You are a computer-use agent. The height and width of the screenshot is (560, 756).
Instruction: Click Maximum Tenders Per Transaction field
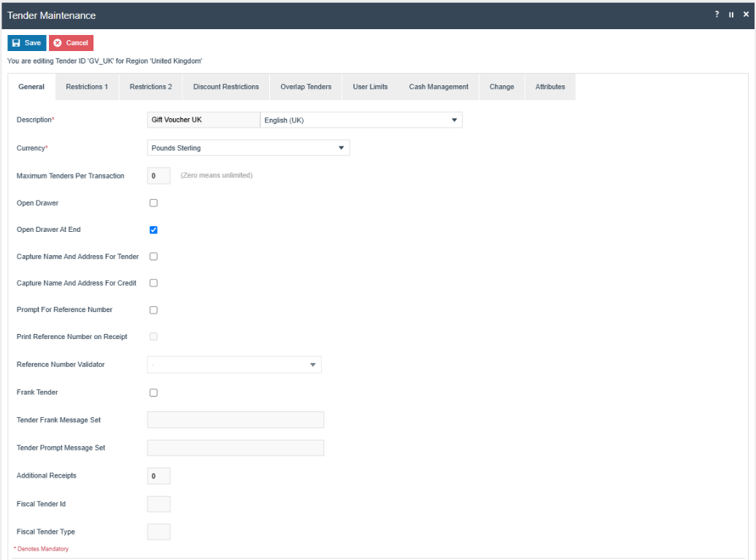pos(158,176)
